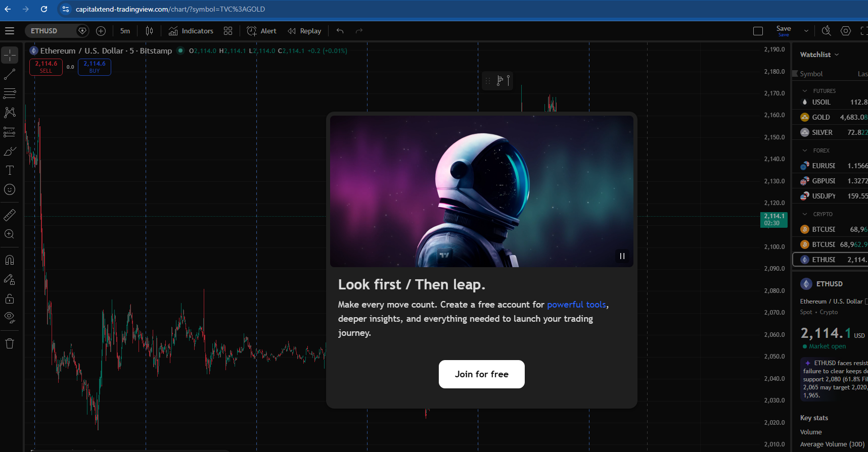The height and width of the screenshot is (452, 868).
Task: Select the trend line drawing tool
Action: pos(10,75)
